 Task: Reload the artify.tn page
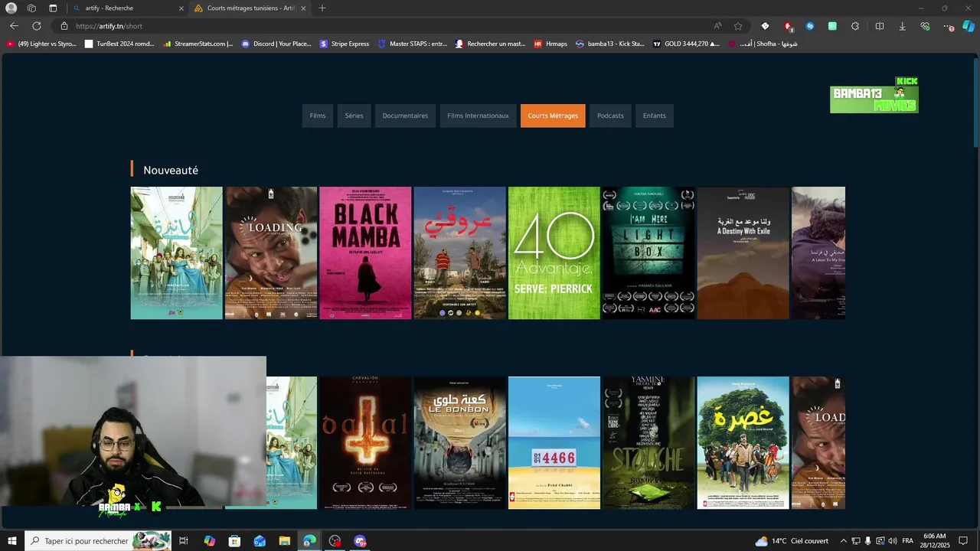tap(37, 26)
